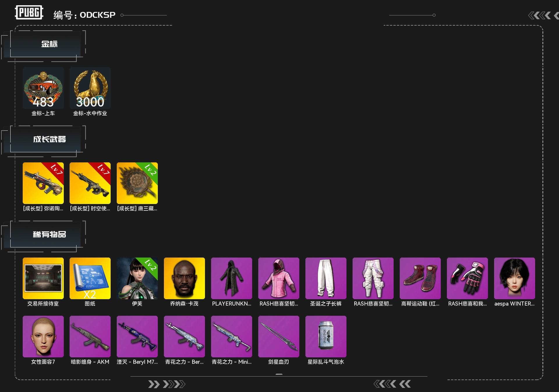559x392 pixels.
Task: Select the 弥诺陶 Lv.7 growth weapon
Action: [x=43, y=183]
